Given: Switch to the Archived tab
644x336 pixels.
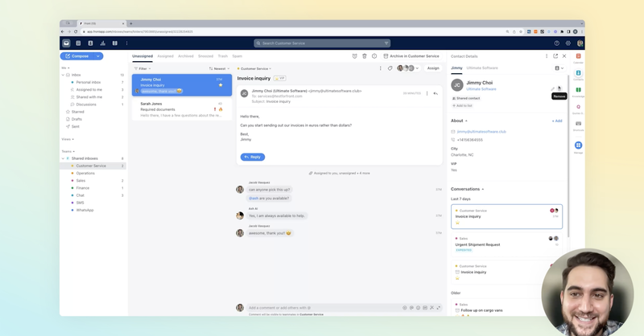Looking at the screenshot, I should tap(186, 56).
